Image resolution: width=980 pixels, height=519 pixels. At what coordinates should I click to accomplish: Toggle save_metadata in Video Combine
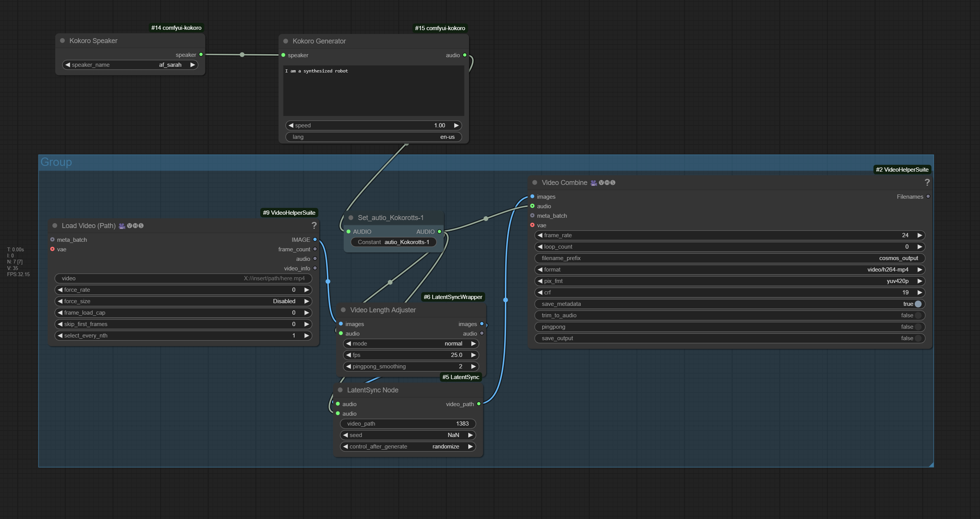(918, 304)
